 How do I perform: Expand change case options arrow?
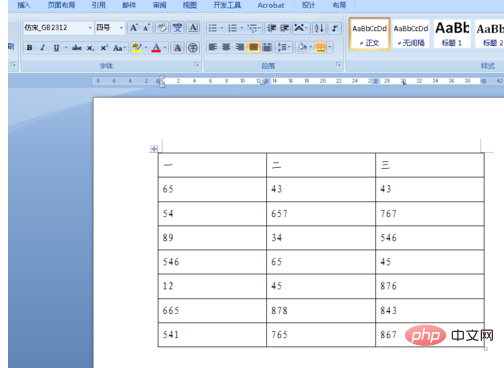tap(125, 48)
